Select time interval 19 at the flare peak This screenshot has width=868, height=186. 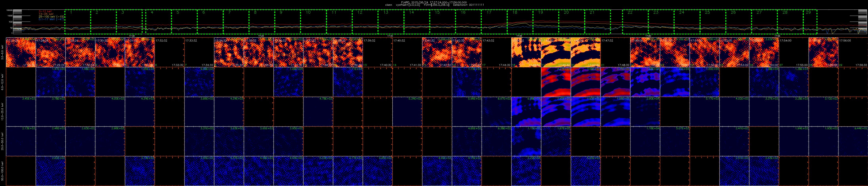546,22
